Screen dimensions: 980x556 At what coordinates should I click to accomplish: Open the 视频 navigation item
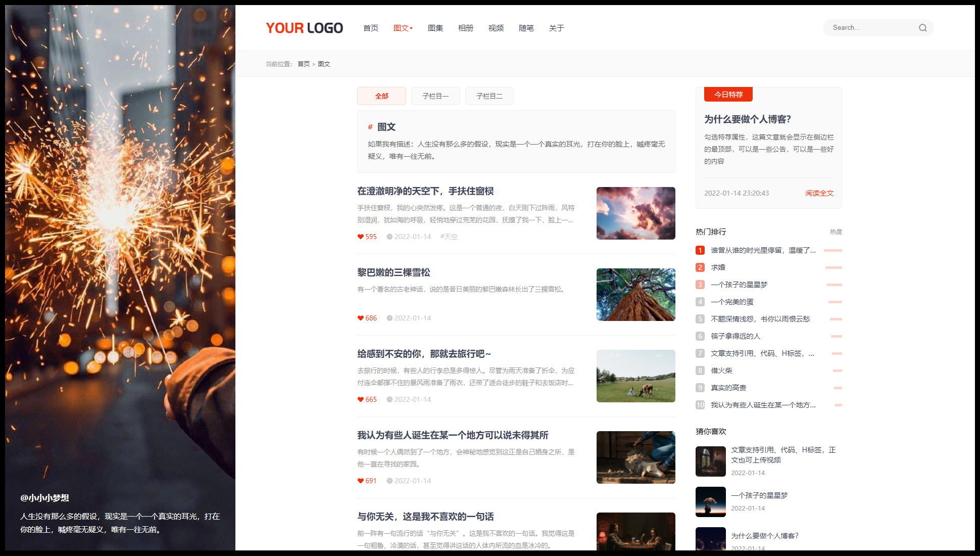tap(496, 28)
